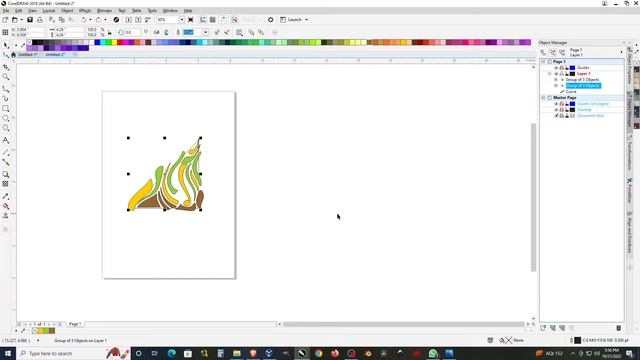Toggle Show Object Properties in Object Manager

[543, 53]
